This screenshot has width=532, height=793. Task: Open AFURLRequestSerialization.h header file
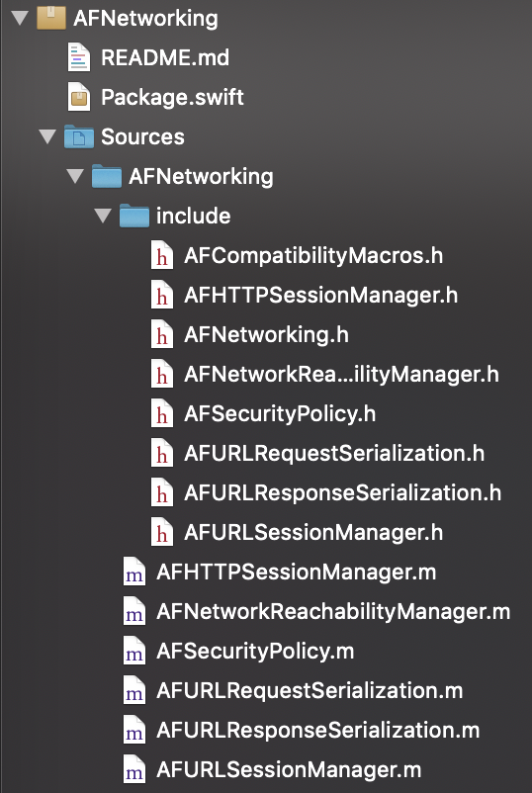click(334, 453)
